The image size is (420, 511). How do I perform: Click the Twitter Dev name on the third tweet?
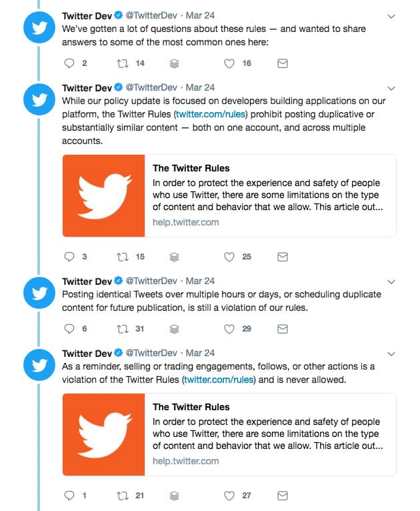click(87, 281)
